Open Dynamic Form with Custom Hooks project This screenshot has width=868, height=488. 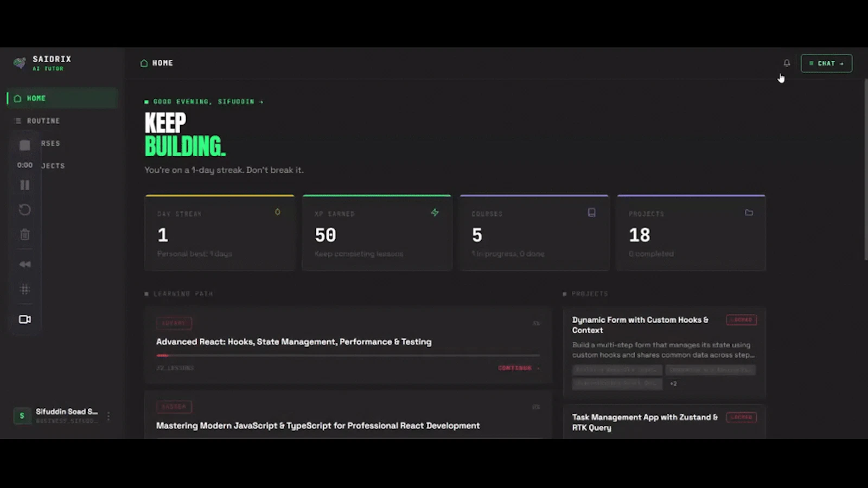pos(641,325)
